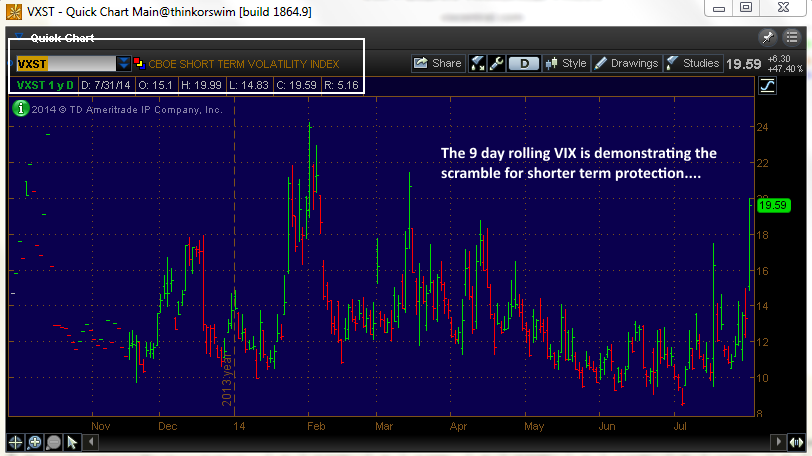Pin the Quick Chart window

pyautogui.click(x=767, y=37)
